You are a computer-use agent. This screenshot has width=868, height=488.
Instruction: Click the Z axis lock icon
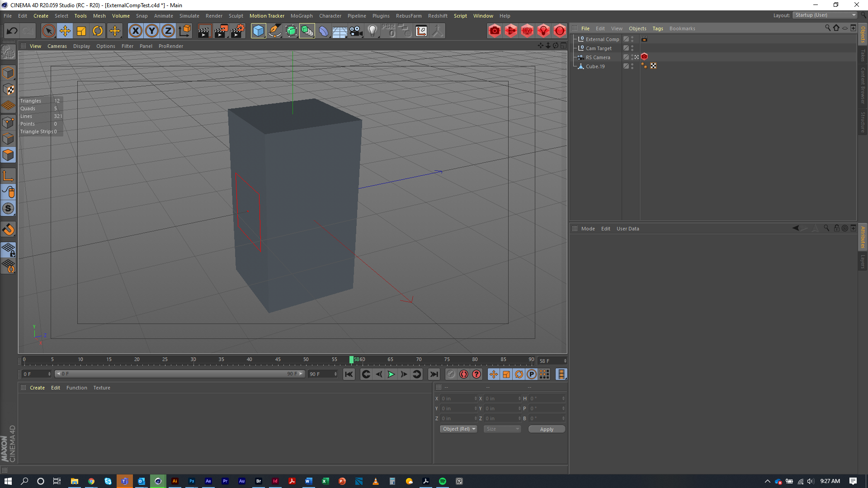(x=168, y=31)
